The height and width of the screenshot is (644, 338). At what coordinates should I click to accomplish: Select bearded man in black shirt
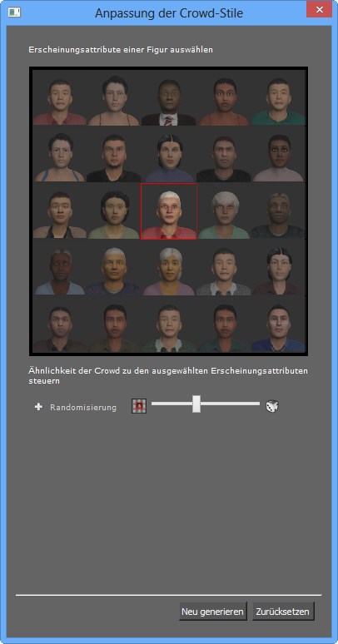click(x=114, y=155)
